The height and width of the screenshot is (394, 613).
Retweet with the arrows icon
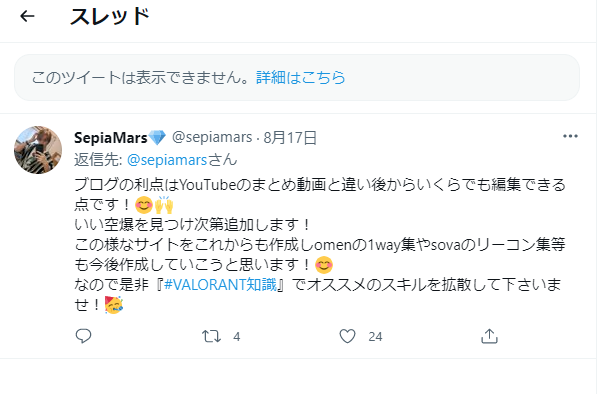point(212,336)
